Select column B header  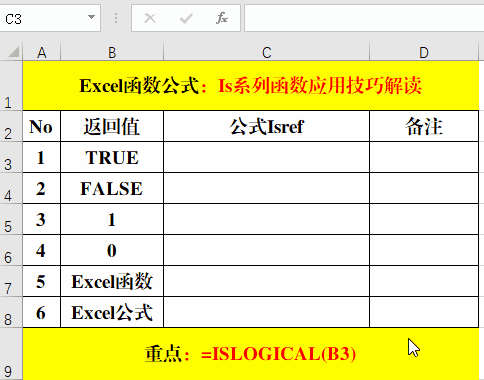tap(112, 52)
